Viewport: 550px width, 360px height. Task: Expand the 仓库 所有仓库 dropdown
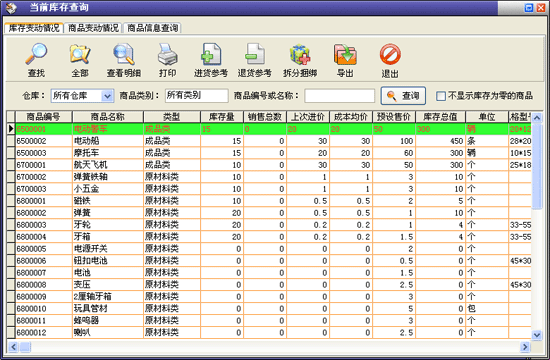(107, 96)
